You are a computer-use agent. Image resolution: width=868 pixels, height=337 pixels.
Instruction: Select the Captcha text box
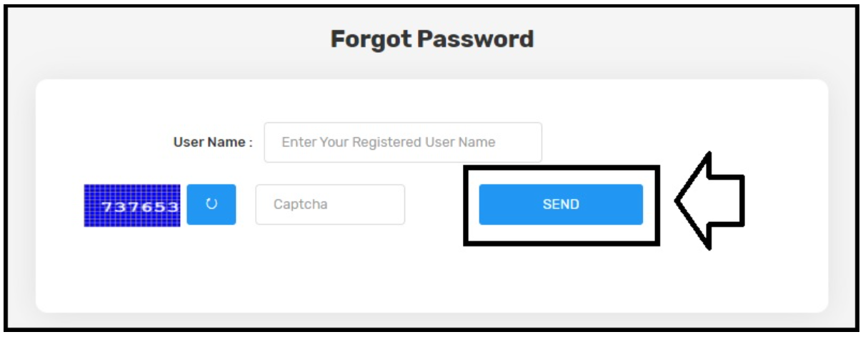(x=330, y=204)
